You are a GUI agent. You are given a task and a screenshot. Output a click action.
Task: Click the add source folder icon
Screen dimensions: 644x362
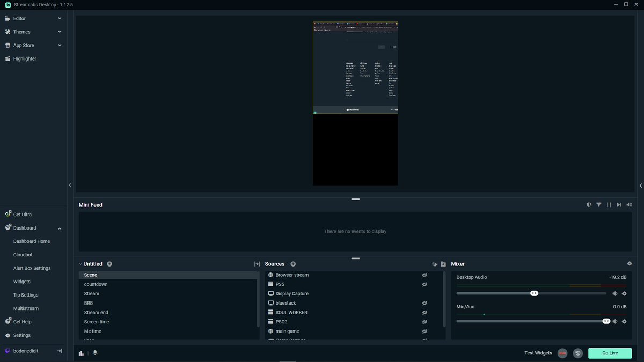click(443, 264)
